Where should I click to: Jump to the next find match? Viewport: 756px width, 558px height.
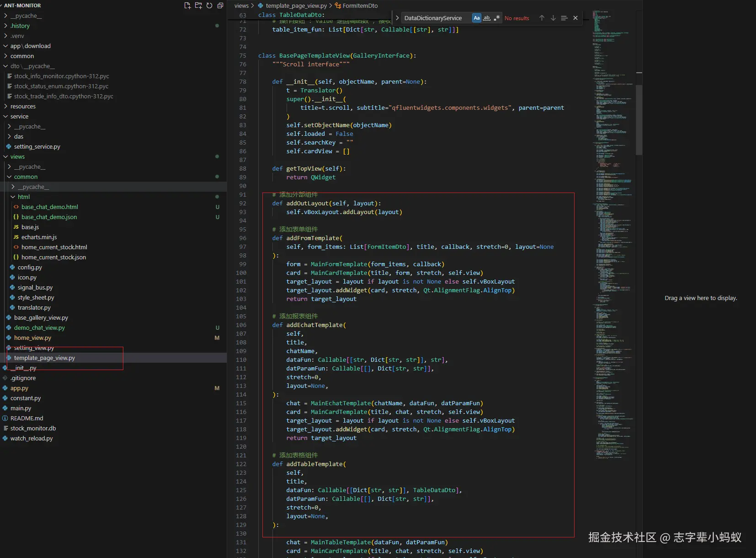[x=553, y=18]
